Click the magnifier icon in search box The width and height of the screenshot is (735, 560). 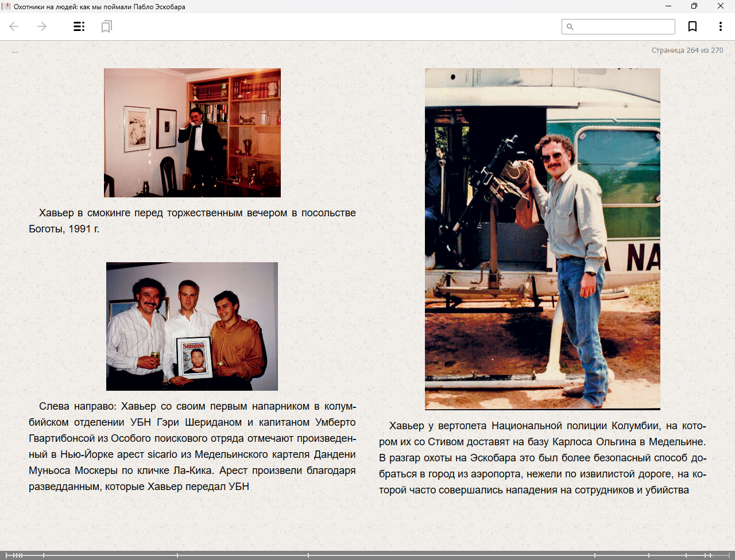(x=570, y=27)
